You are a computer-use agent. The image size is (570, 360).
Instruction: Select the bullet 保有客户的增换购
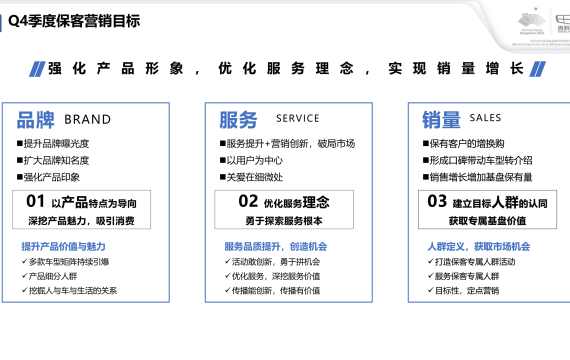pos(463,144)
